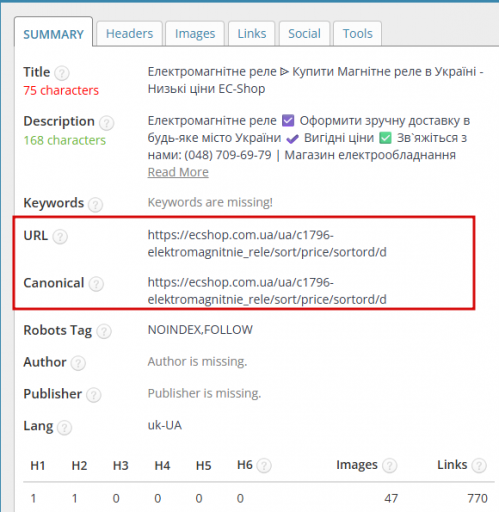
Task: Click the H1 column header
Action: coord(38,466)
